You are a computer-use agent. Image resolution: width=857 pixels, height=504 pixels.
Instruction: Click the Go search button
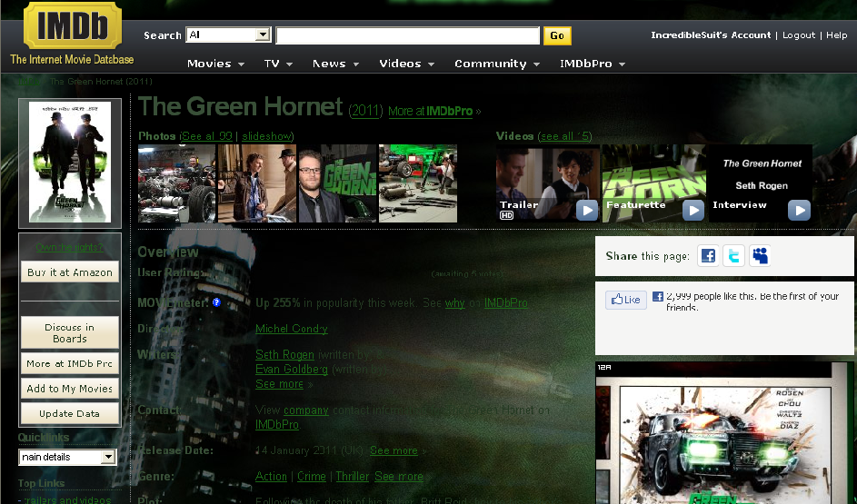(557, 35)
